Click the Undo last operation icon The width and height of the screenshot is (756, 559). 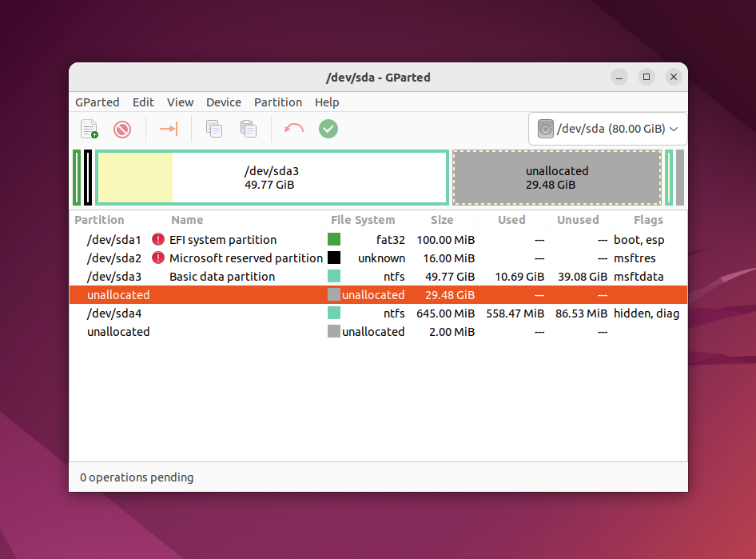(x=293, y=129)
